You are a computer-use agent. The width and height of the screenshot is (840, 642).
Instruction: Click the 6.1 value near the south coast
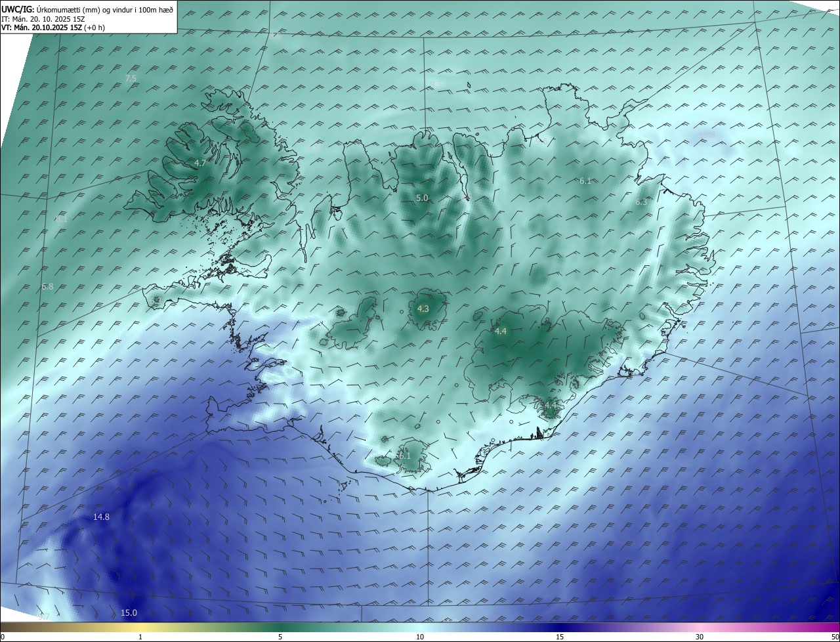404,456
